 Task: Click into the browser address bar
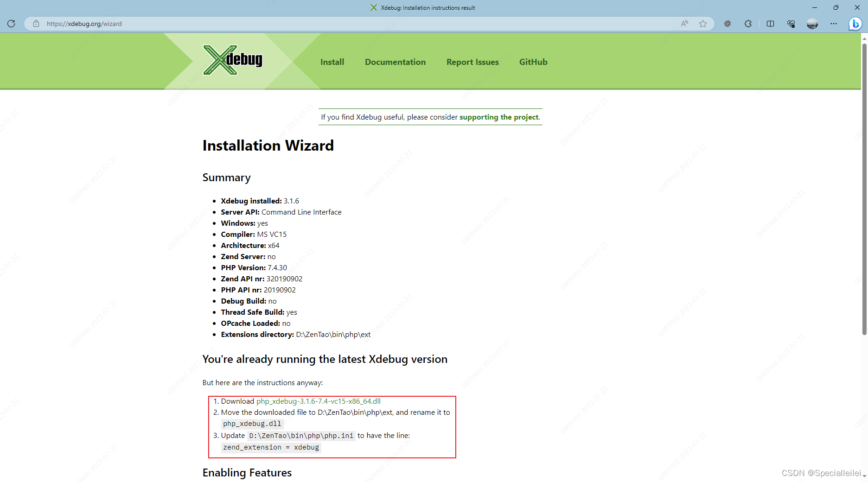185,24
